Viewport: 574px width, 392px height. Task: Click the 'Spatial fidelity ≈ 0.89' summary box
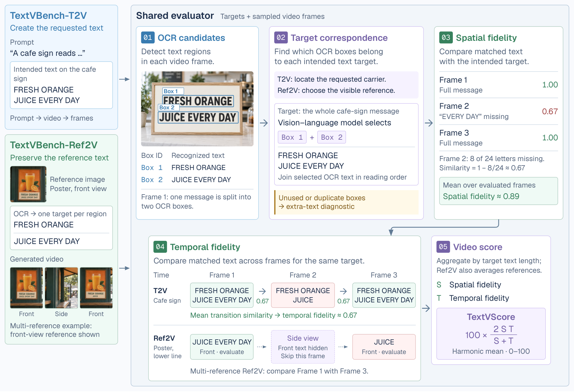498,191
